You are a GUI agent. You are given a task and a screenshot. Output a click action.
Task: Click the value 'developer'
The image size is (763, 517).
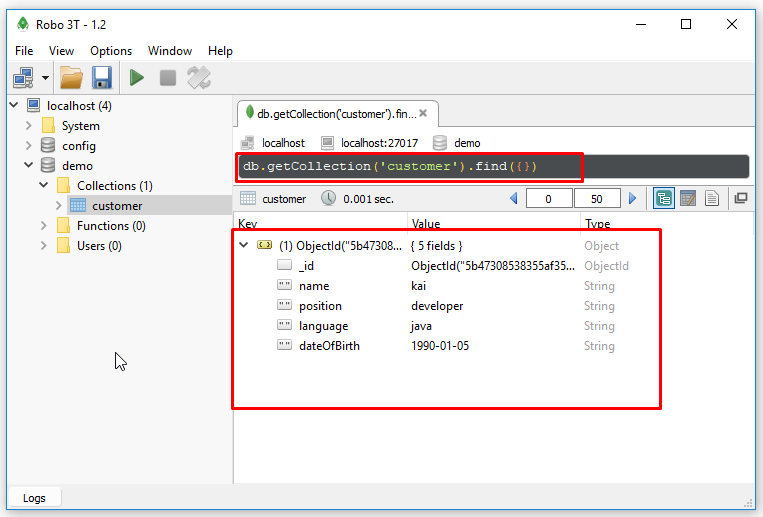437,306
